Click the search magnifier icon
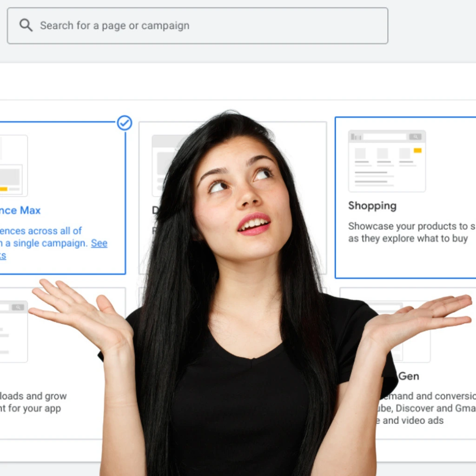 click(x=26, y=26)
